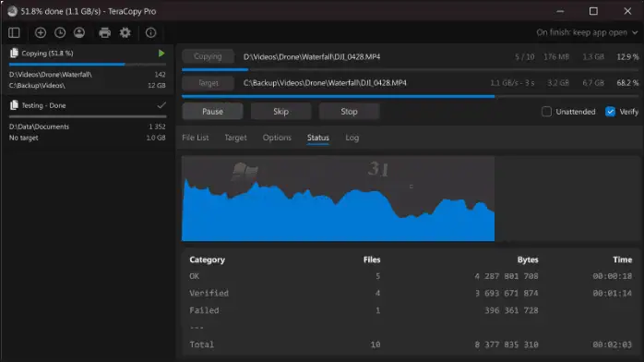The height and width of the screenshot is (362, 644).
Task: Click the Skip button
Action: tap(280, 112)
